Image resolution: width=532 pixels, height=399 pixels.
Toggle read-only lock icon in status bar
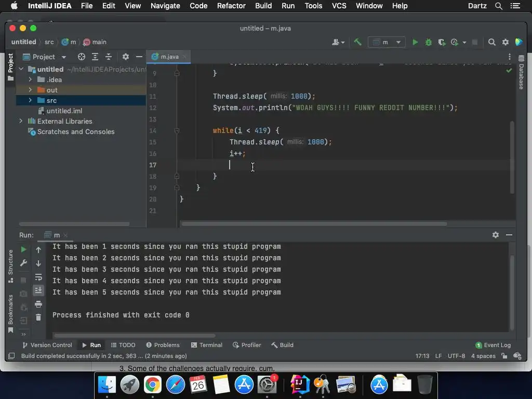point(504,356)
